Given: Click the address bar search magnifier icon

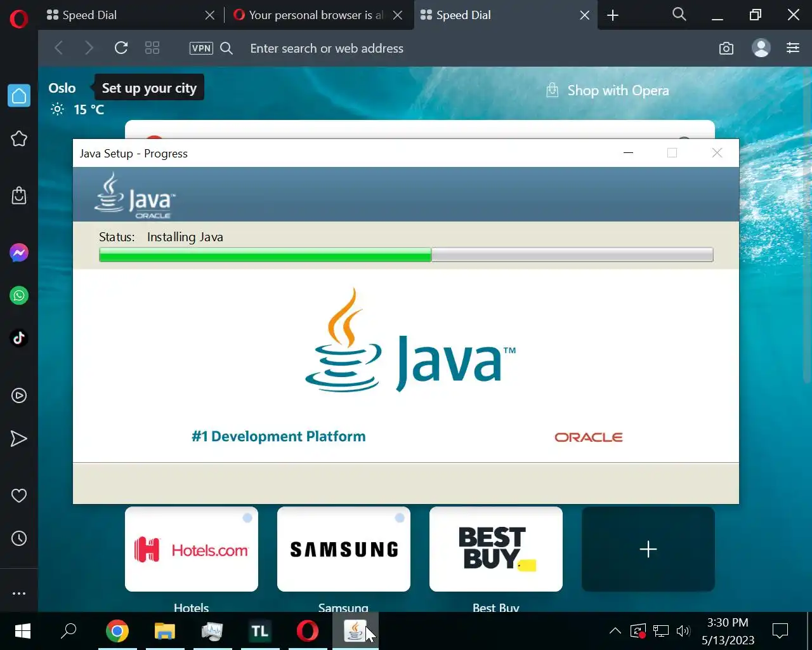Looking at the screenshot, I should (x=226, y=48).
